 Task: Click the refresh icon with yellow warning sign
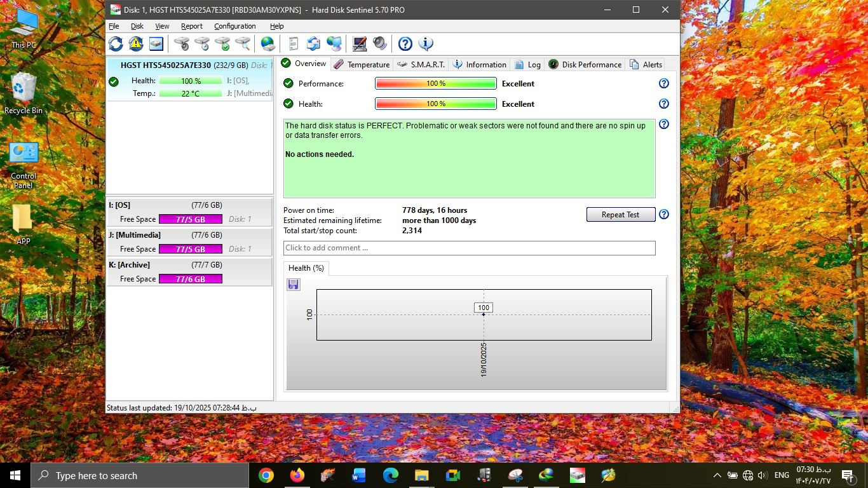[x=136, y=44]
